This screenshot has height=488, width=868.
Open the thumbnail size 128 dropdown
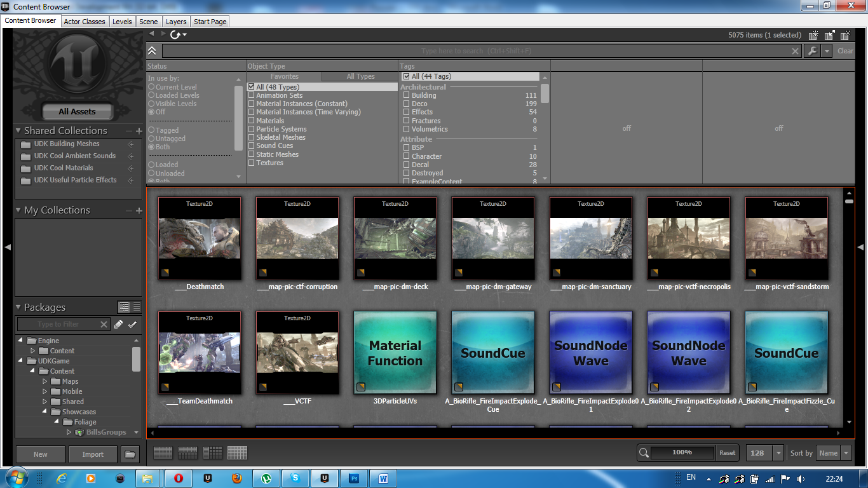click(778, 453)
